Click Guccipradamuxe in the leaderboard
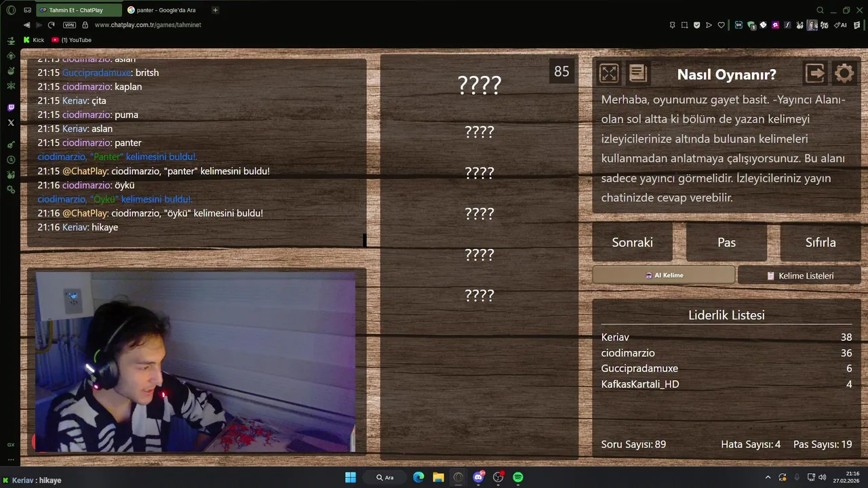 click(x=639, y=368)
